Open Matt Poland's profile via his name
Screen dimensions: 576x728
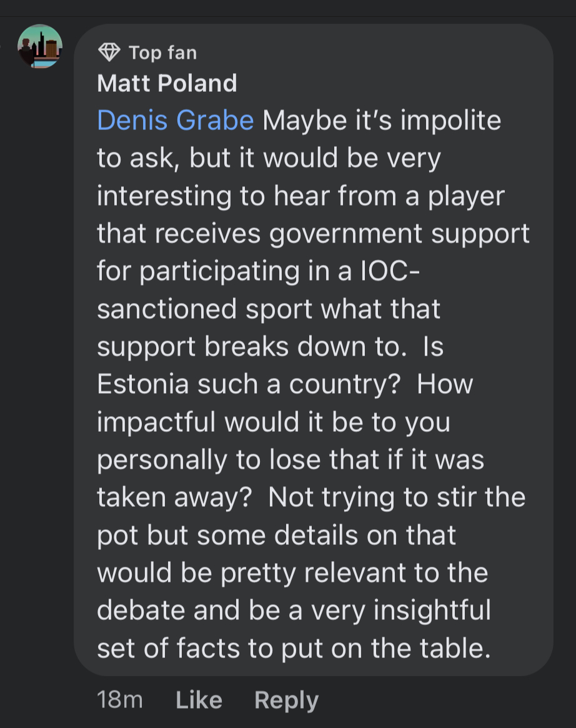(x=167, y=83)
